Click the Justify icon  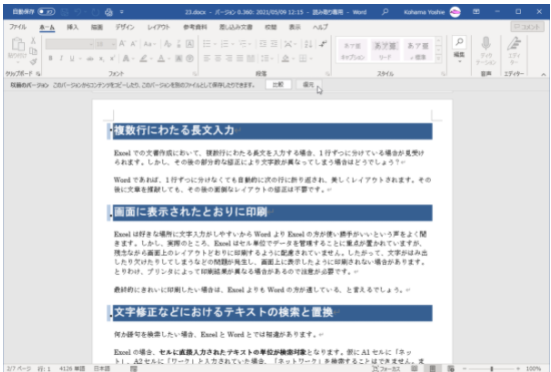pyautogui.click(x=240, y=58)
